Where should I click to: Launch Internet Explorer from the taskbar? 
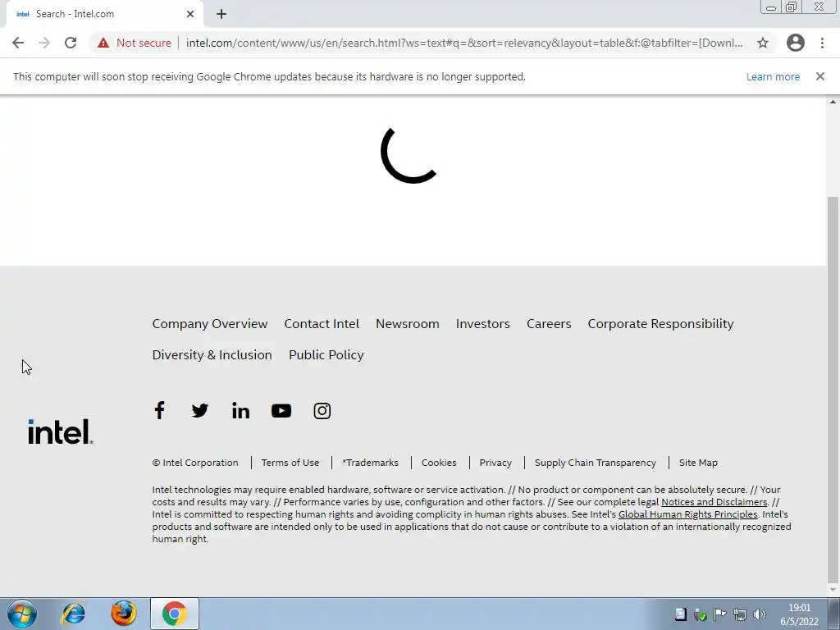(x=73, y=614)
